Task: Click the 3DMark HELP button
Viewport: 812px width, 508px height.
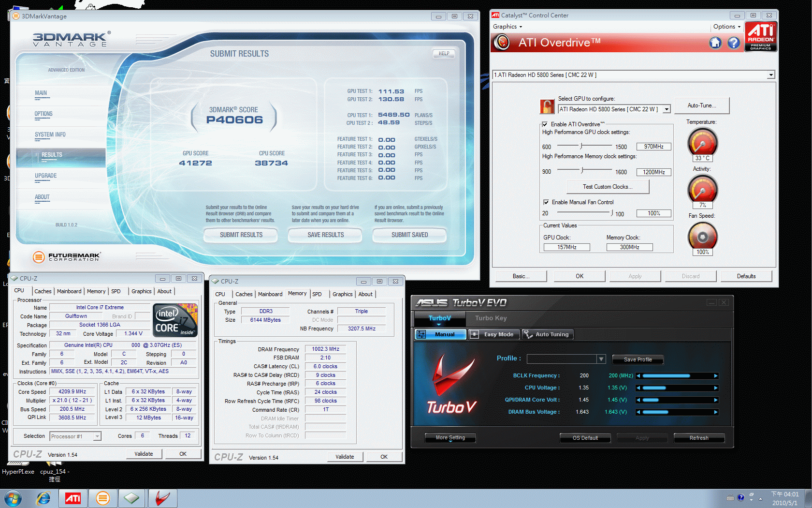Action: [444, 54]
